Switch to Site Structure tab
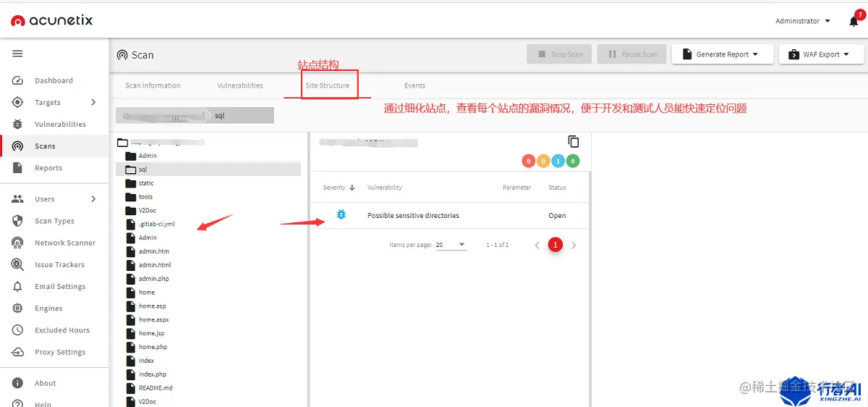 click(x=328, y=85)
